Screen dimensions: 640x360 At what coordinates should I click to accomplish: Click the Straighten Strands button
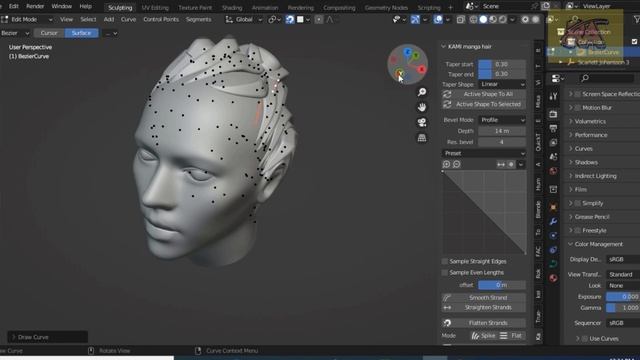tap(484, 307)
